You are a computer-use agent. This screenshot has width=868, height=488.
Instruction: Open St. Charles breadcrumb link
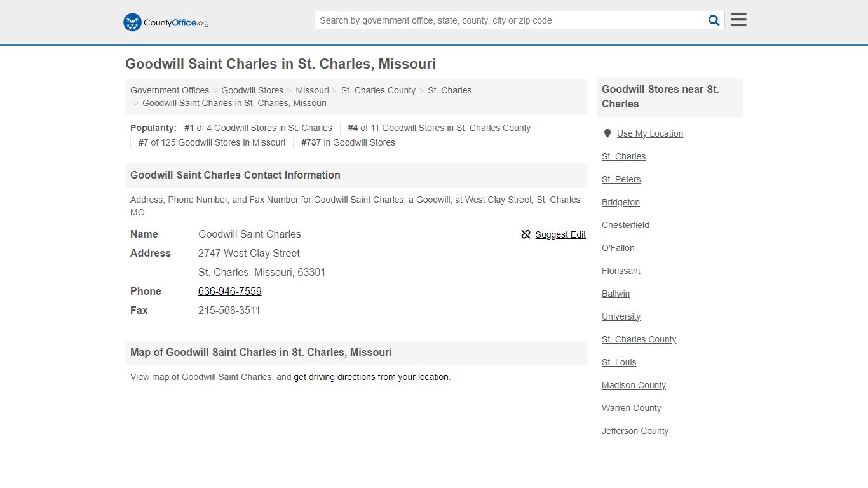click(450, 90)
